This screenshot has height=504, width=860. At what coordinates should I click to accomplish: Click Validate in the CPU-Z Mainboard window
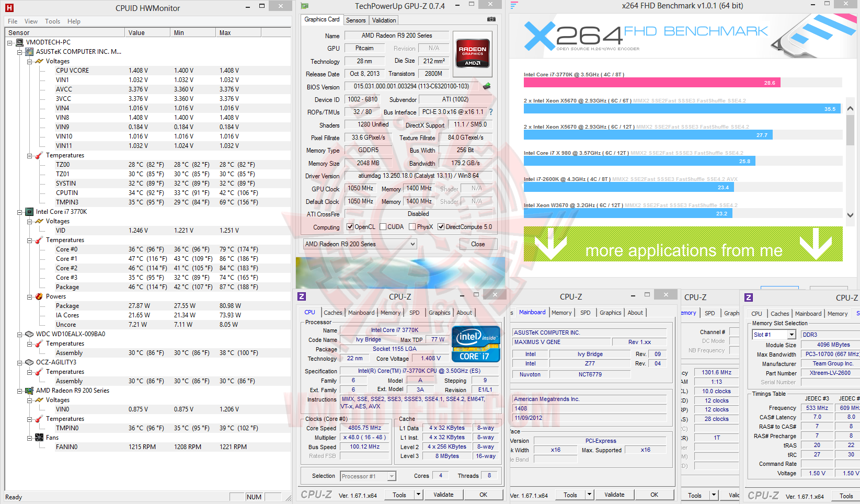[x=614, y=495]
